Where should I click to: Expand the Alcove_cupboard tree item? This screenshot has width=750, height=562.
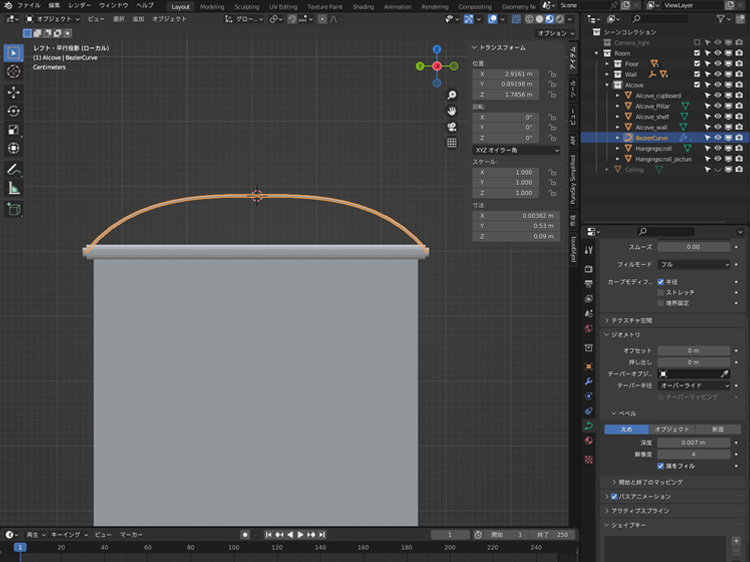coord(618,96)
